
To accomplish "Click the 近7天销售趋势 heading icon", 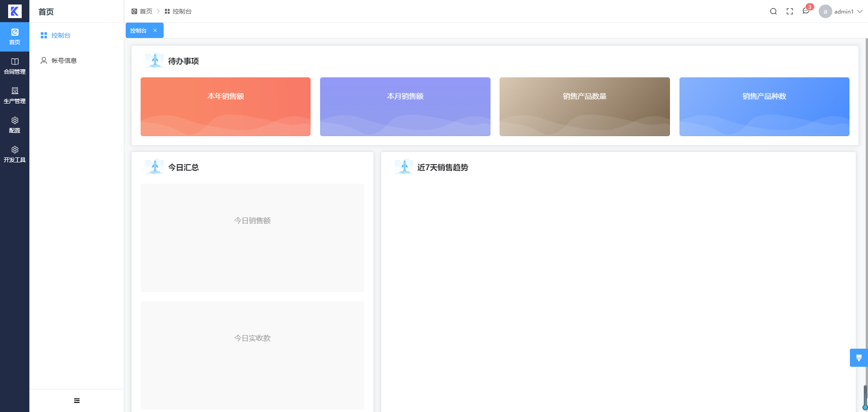I will [404, 167].
